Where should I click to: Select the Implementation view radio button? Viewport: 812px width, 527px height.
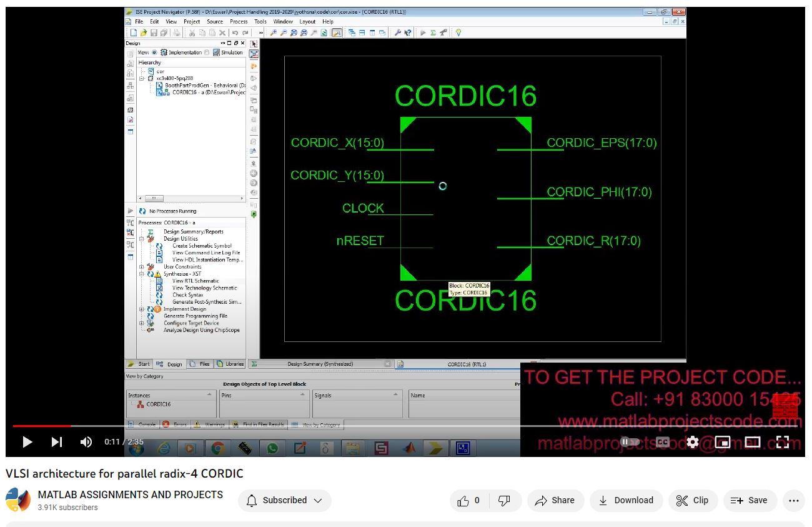click(x=155, y=53)
